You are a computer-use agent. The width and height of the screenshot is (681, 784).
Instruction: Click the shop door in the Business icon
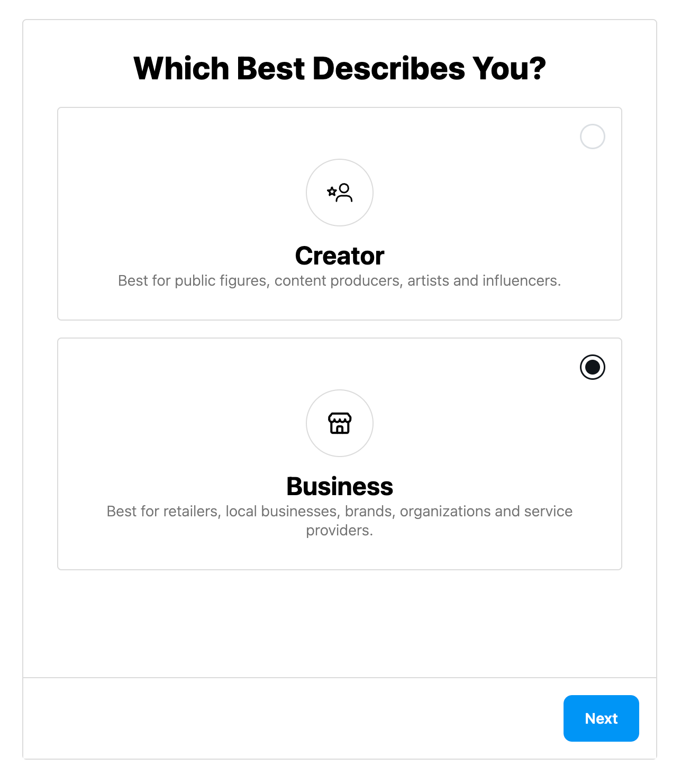tap(340, 429)
